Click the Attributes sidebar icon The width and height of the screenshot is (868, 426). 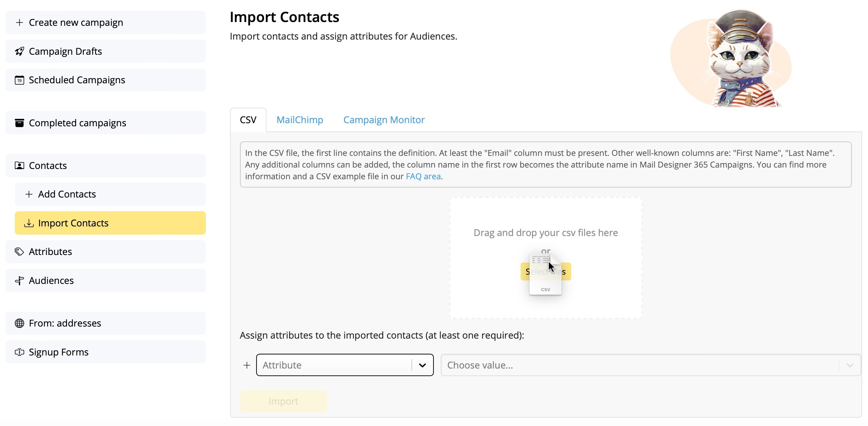(19, 251)
